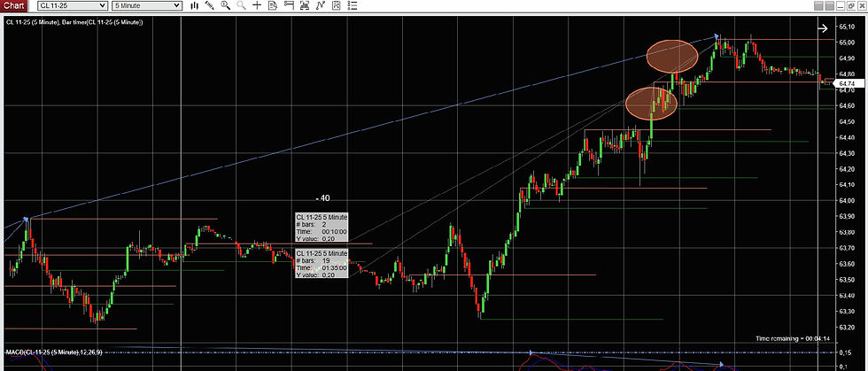Screen dimensions: 868x371
Task: Click the 'CL 11-25 (5 Minute), Bar timer' chart label
Action: (x=74, y=22)
